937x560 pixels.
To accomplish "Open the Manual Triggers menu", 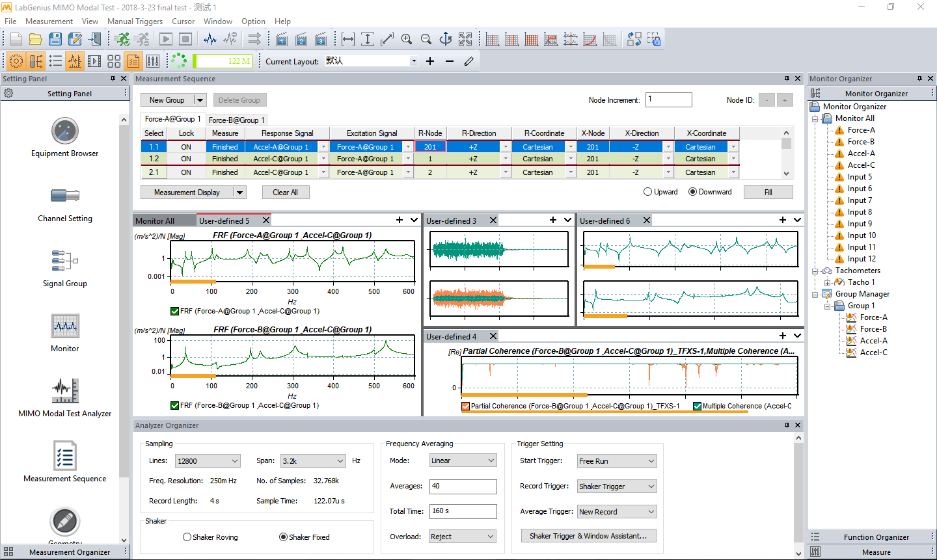I will tap(135, 21).
